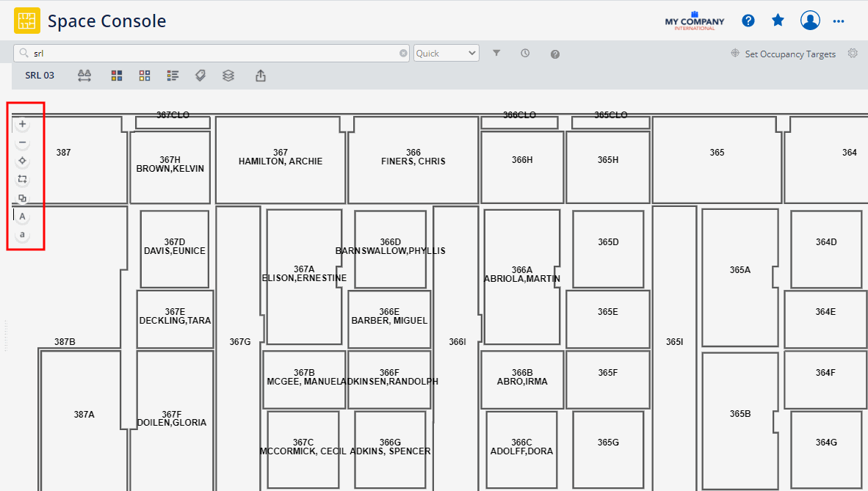Click the zoom out minus control
The height and width of the screenshot is (491, 868).
[x=22, y=142]
